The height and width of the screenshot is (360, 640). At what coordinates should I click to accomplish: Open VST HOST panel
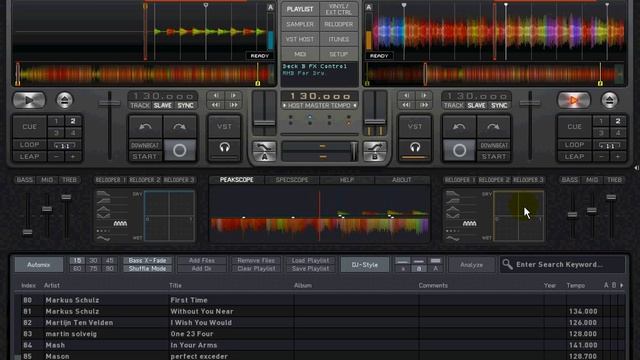pos(300,39)
